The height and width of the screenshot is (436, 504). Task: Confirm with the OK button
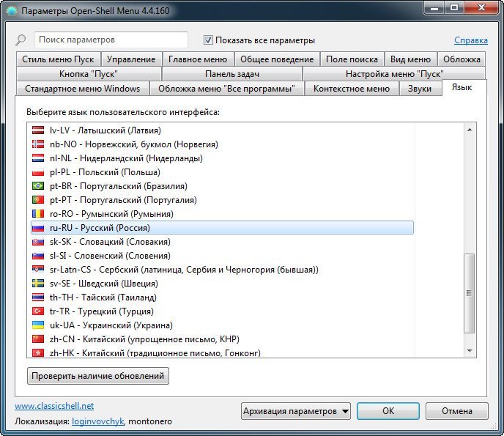point(388,411)
